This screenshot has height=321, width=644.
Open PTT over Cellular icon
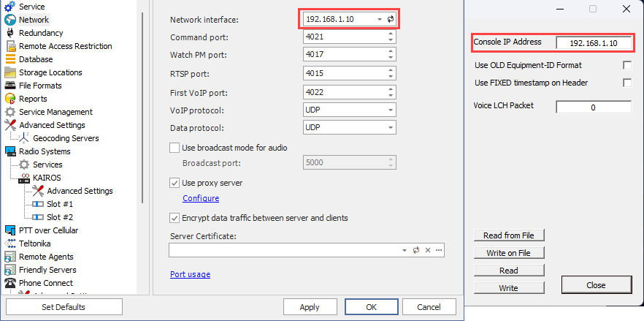coord(10,230)
